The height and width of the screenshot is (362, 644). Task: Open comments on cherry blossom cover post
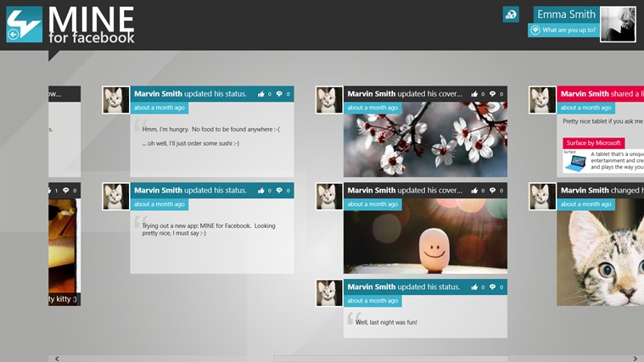492,94
